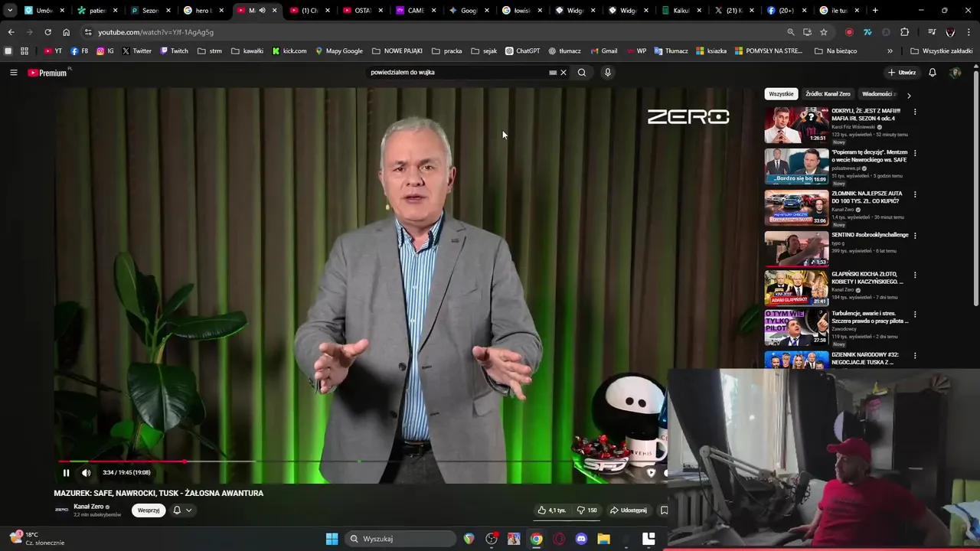This screenshot has height=551, width=980.
Task: Pause the video with the pause button
Action: click(x=66, y=473)
